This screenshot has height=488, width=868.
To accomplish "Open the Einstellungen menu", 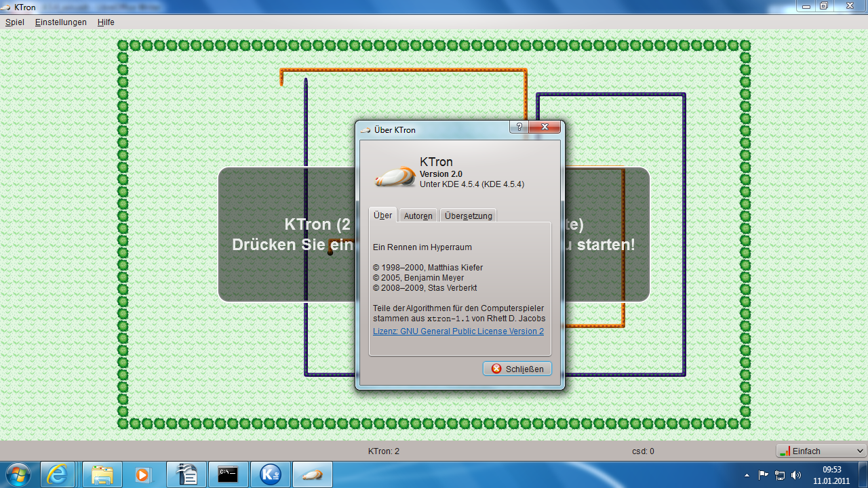I will [x=60, y=22].
